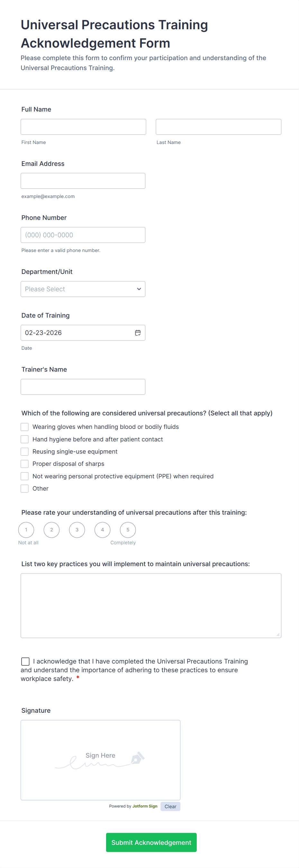Check 'Wearing gloves when handling blood' option

(x=25, y=427)
